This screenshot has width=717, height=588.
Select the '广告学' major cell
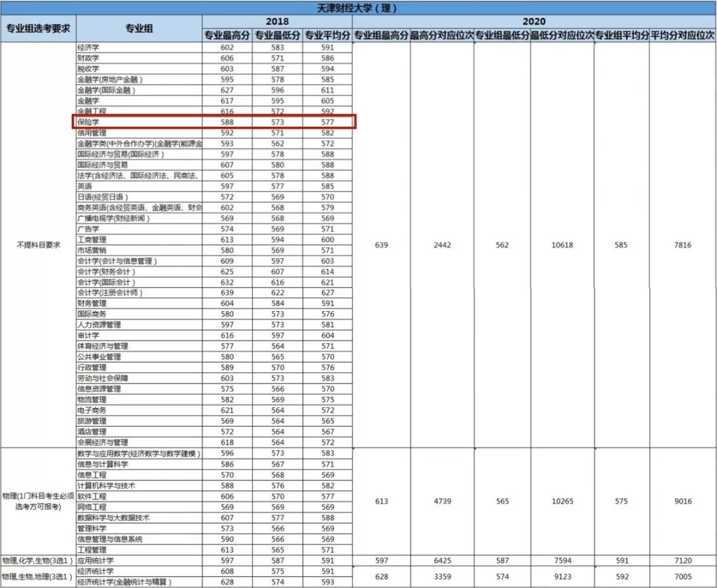click(139, 228)
